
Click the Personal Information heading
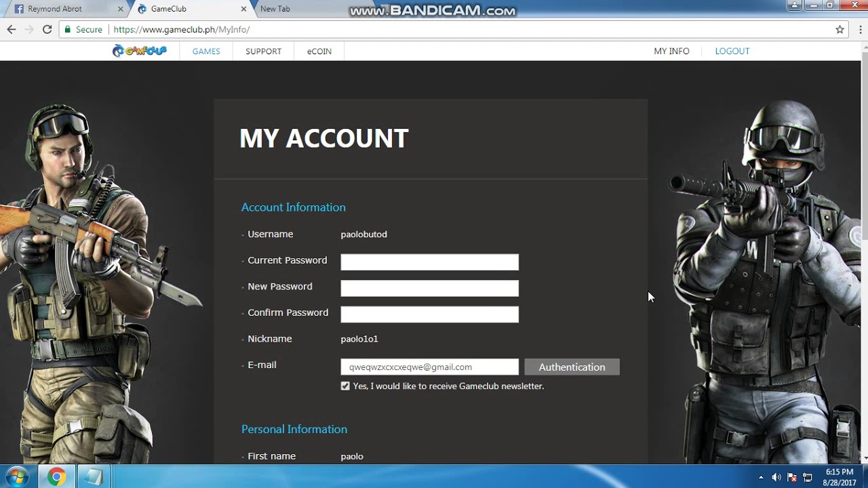(294, 429)
